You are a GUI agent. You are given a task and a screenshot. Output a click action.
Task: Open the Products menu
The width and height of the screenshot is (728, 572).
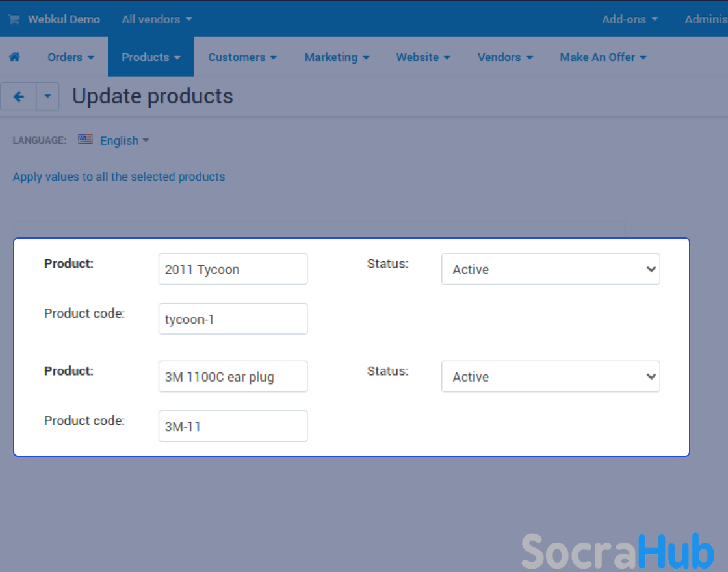pyautogui.click(x=151, y=57)
